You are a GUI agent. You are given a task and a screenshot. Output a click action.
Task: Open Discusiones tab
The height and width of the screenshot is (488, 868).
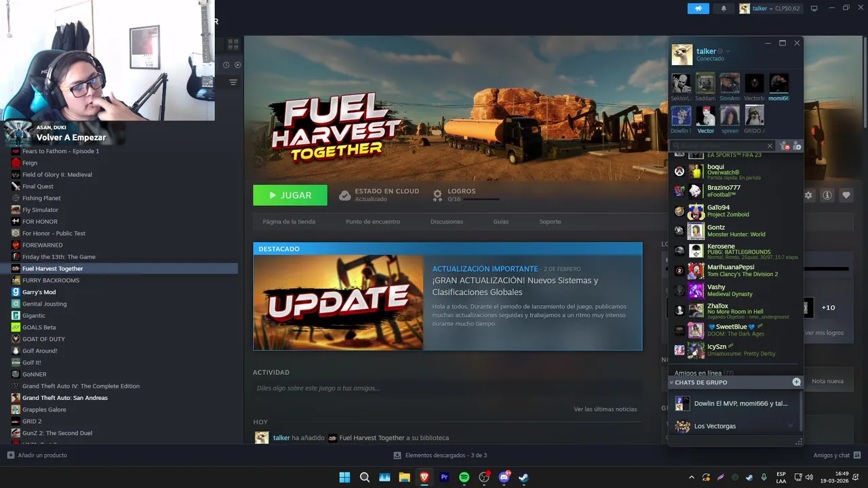click(x=447, y=222)
